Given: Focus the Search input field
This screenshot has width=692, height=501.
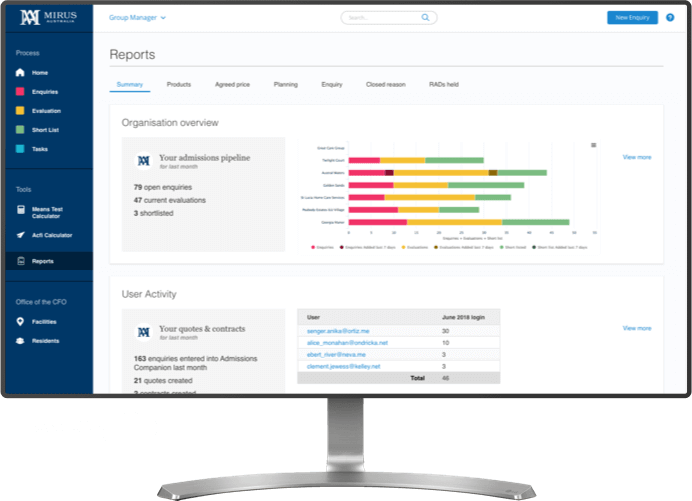Looking at the screenshot, I should (x=389, y=18).
